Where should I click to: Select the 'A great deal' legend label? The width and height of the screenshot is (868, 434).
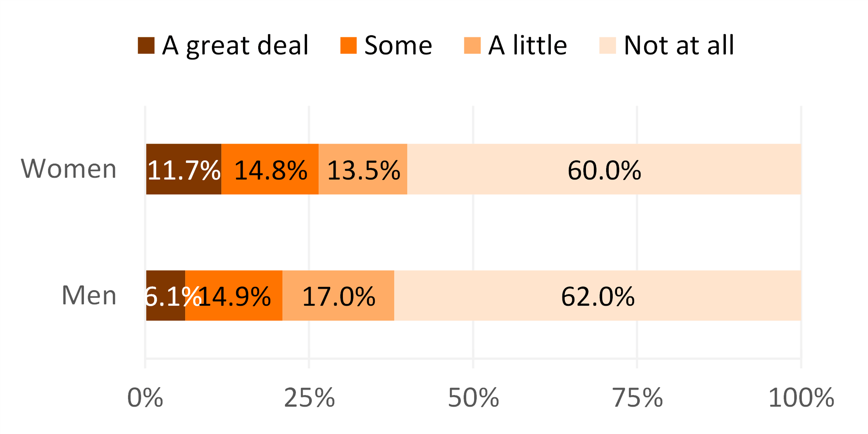[x=235, y=46]
